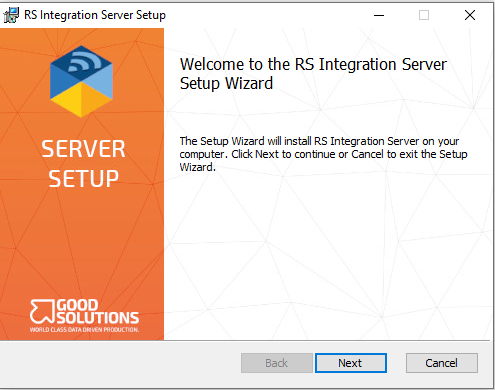Click the Setup Wizard description paragraph
This screenshot has width=495, height=390.
point(323,154)
